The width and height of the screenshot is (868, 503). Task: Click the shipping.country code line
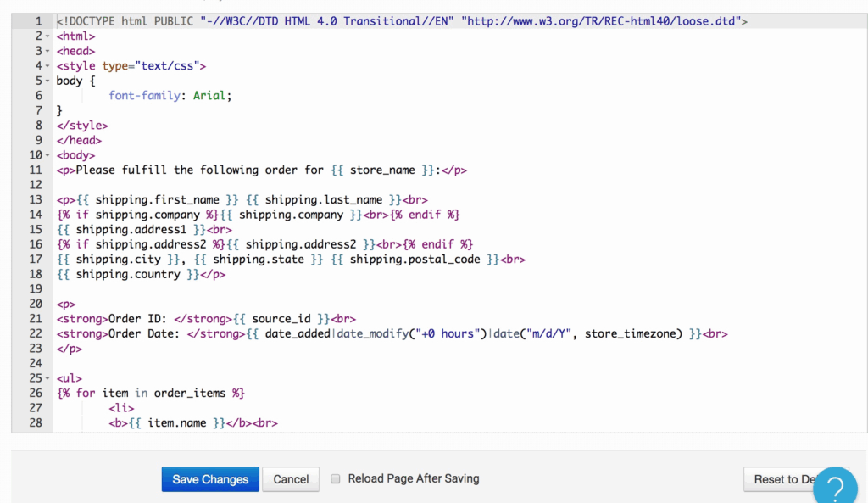pos(141,274)
